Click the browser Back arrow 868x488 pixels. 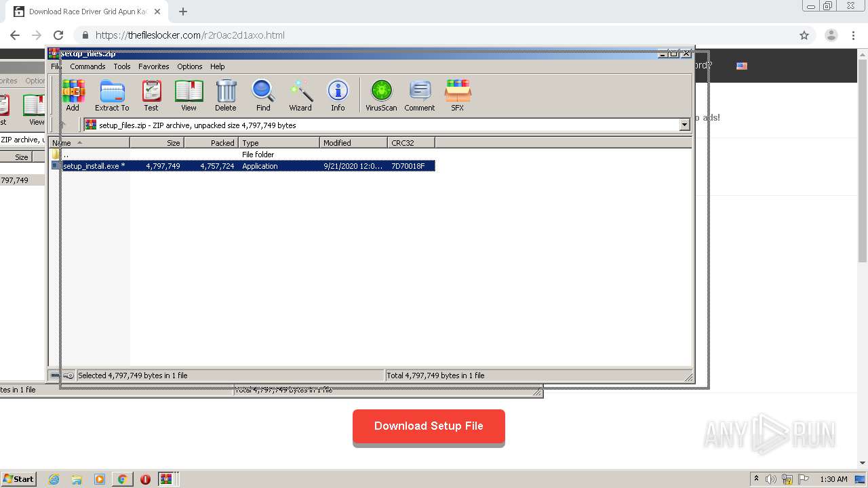15,35
